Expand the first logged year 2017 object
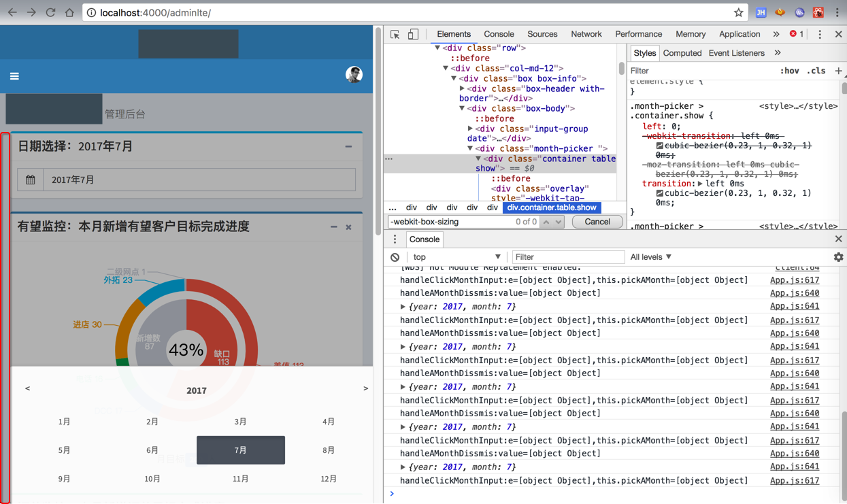 (403, 307)
